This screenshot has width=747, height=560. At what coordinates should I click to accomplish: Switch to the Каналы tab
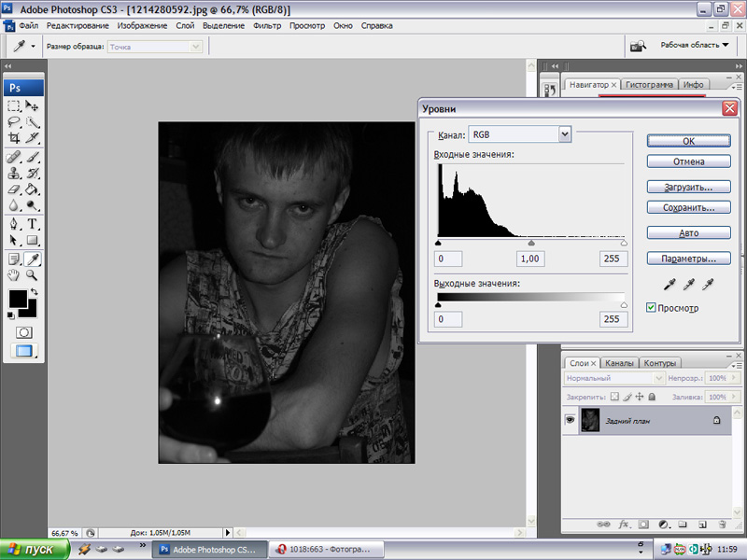(x=619, y=363)
